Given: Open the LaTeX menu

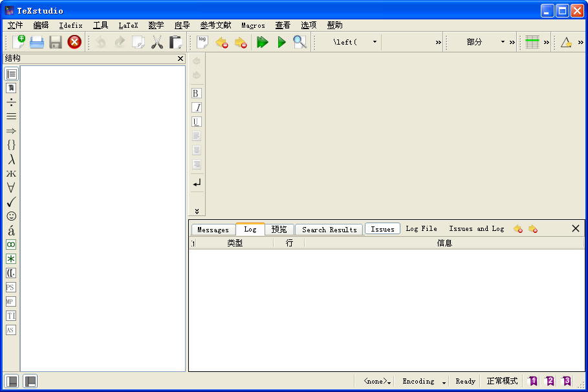Looking at the screenshot, I should coord(128,25).
